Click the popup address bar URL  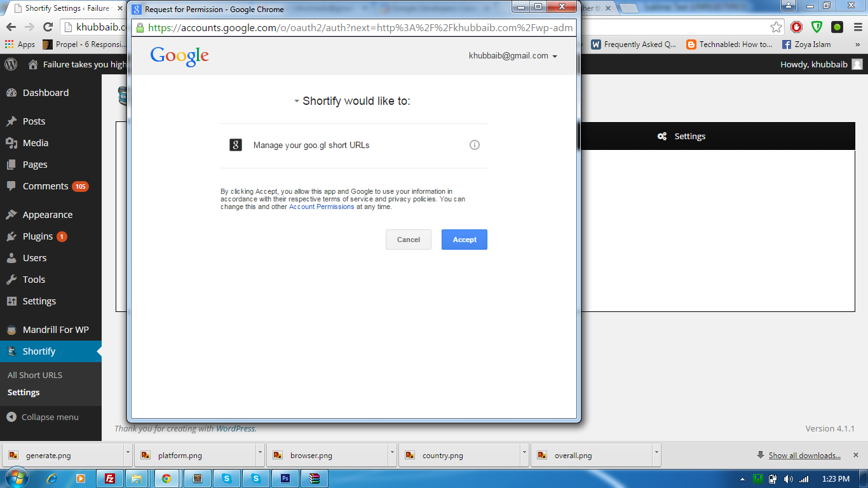pos(360,28)
